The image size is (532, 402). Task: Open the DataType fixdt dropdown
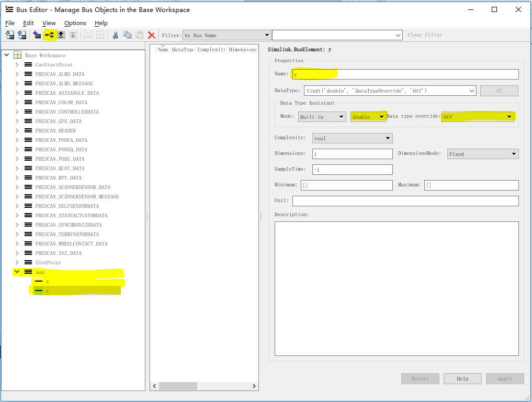tap(472, 91)
